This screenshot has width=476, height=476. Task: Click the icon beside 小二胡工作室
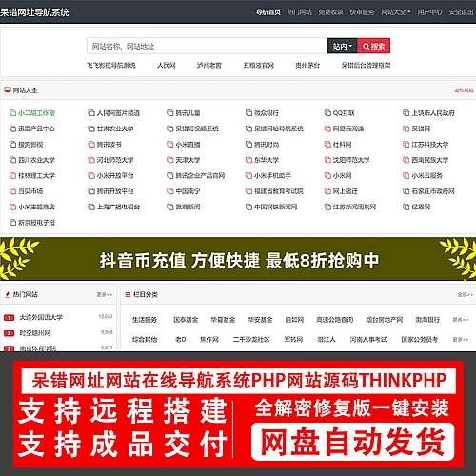[x=12, y=113]
